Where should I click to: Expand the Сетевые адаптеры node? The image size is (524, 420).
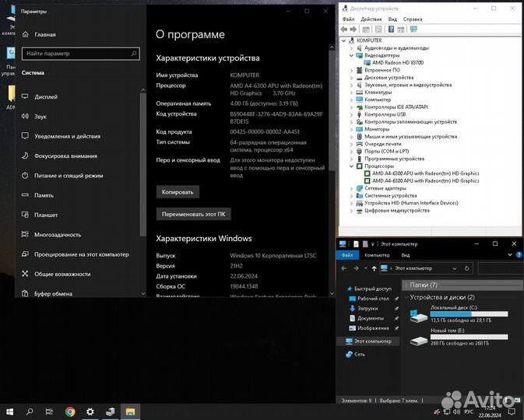tap(351, 188)
